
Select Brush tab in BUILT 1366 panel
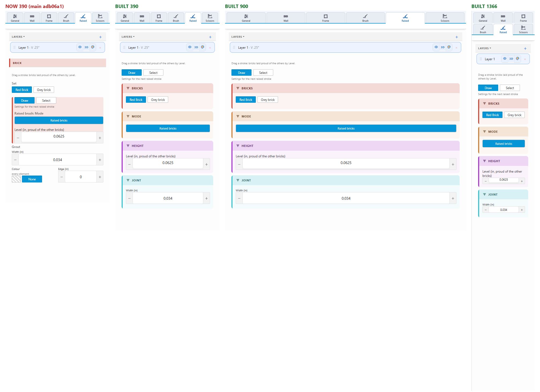point(483,29)
